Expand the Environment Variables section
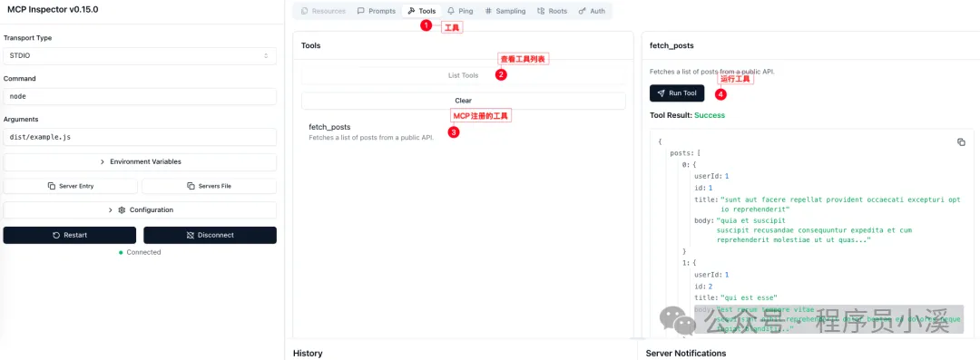This screenshot has width=980, height=360. point(140,162)
